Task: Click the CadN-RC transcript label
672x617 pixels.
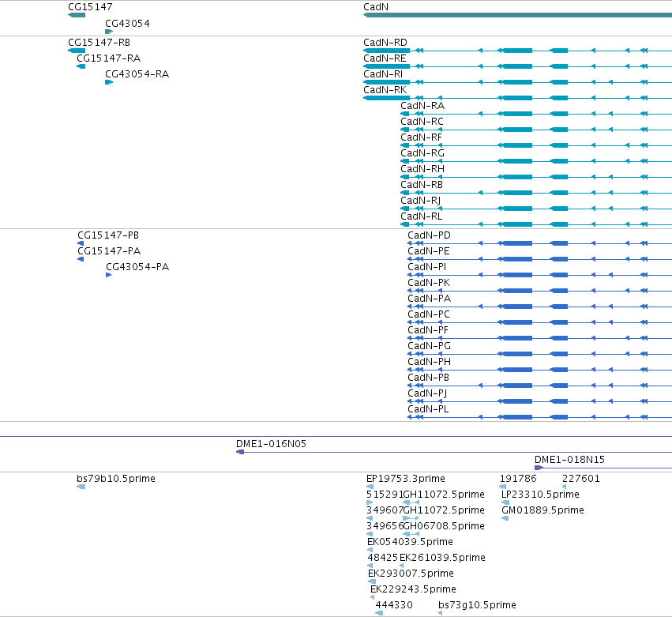Action: pyautogui.click(x=422, y=122)
